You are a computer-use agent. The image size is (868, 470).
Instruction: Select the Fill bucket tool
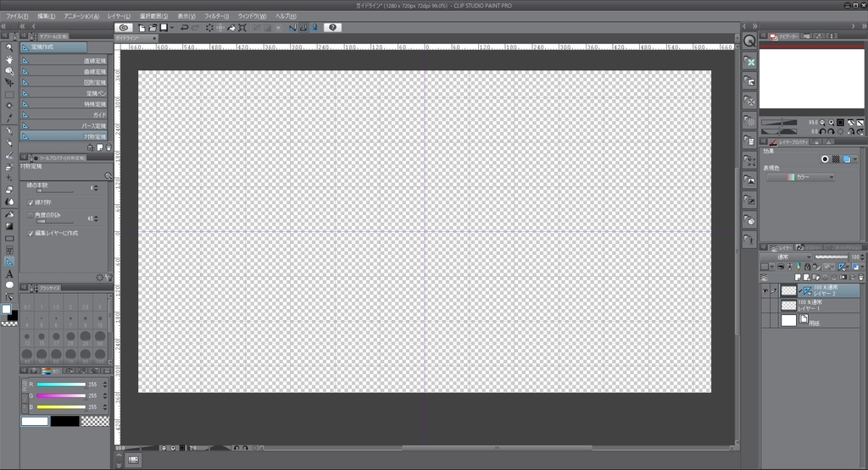pyautogui.click(x=9, y=214)
